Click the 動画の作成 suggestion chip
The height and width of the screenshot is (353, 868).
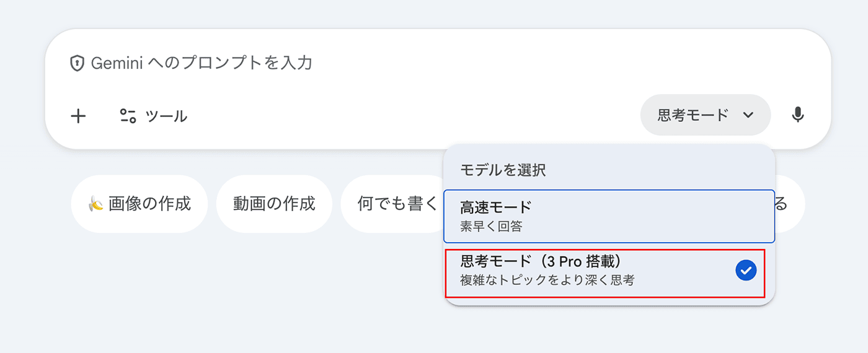tap(274, 204)
